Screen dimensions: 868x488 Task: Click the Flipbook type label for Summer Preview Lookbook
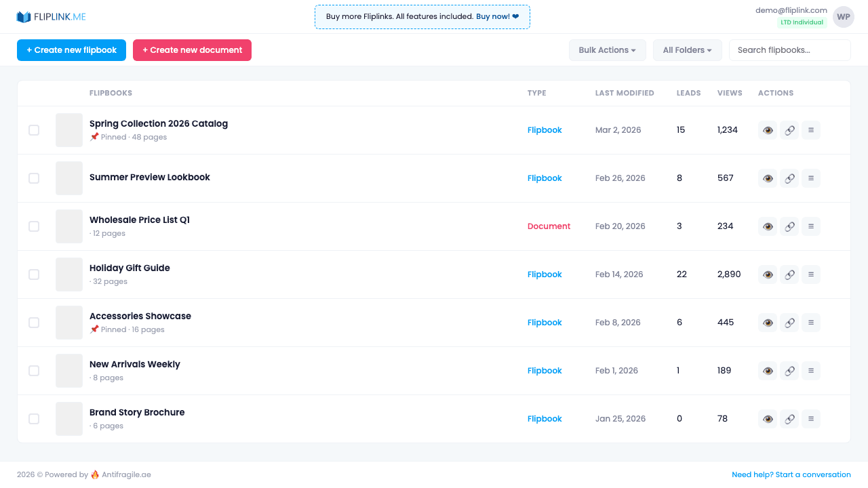[x=545, y=178]
